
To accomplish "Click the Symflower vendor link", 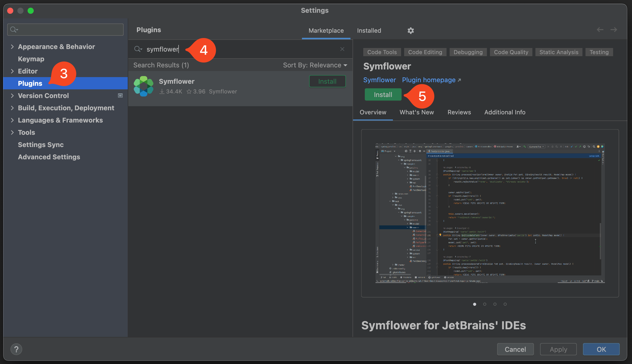I will click(379, 80).
